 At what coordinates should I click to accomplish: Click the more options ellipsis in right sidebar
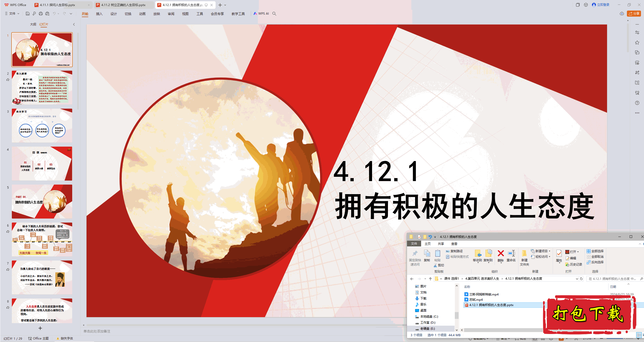[x=637, y=113]
